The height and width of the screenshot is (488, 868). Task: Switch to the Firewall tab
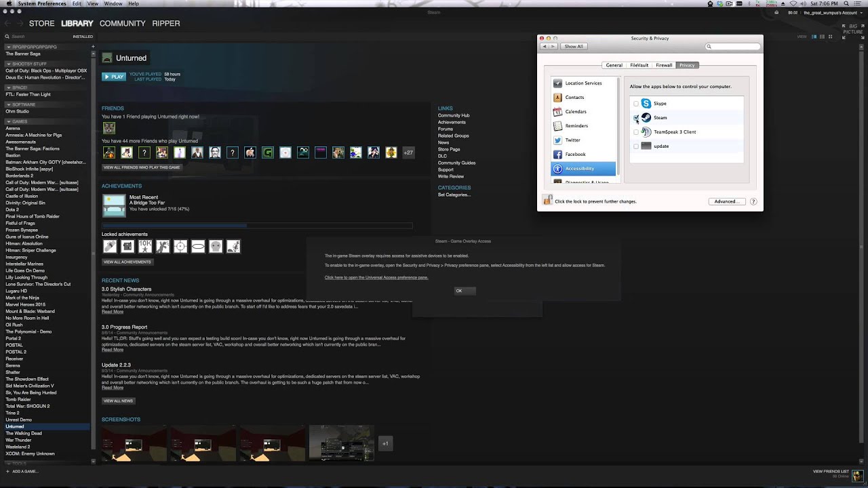tap(664, 65)
